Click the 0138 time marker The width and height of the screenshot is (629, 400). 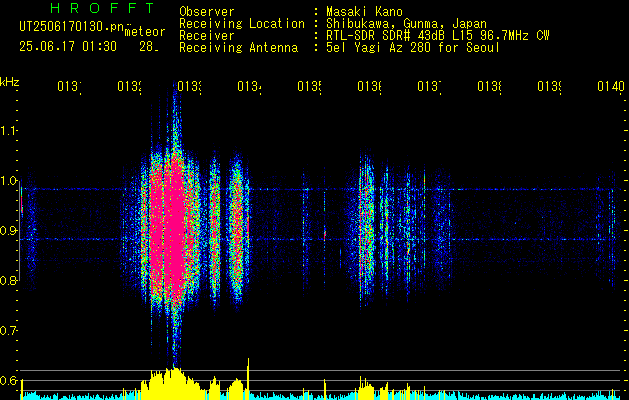[489, 86]
